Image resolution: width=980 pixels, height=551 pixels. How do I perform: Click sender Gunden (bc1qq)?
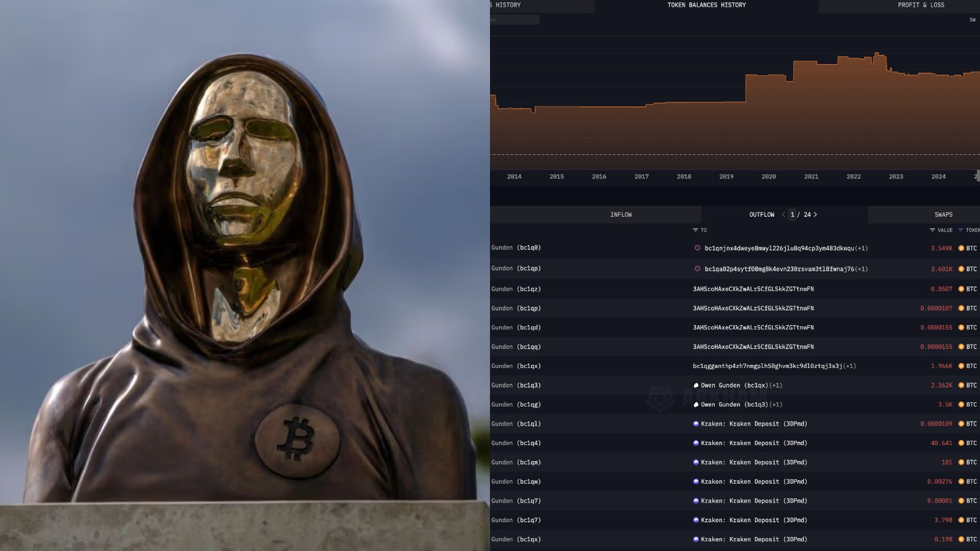click(516, 347)
